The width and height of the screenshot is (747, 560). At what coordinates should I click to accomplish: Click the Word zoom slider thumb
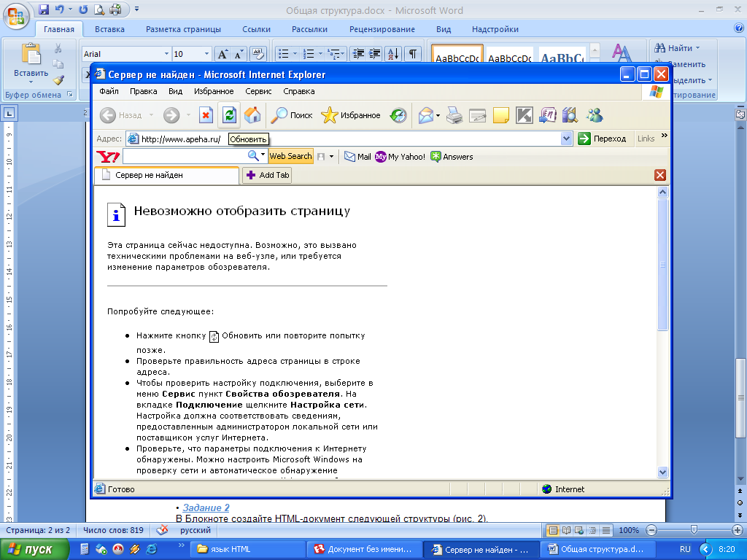click(694, 529)
